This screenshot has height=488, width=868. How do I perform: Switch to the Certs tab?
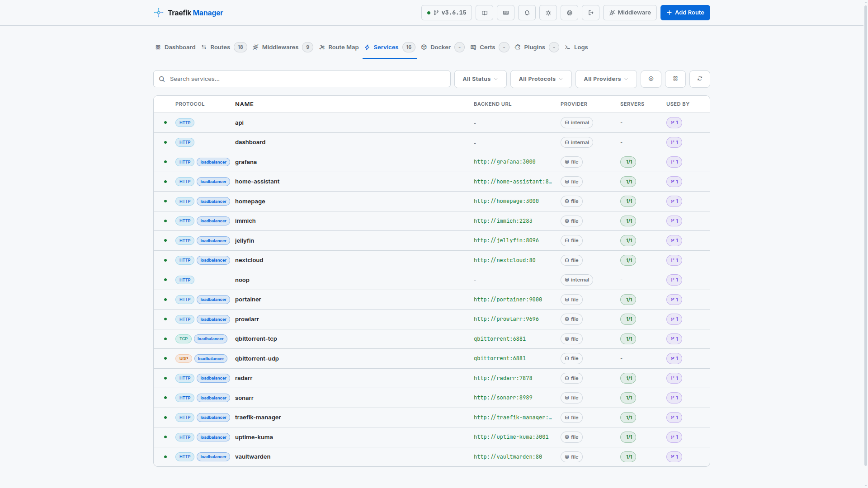click(x=490, y=47)
